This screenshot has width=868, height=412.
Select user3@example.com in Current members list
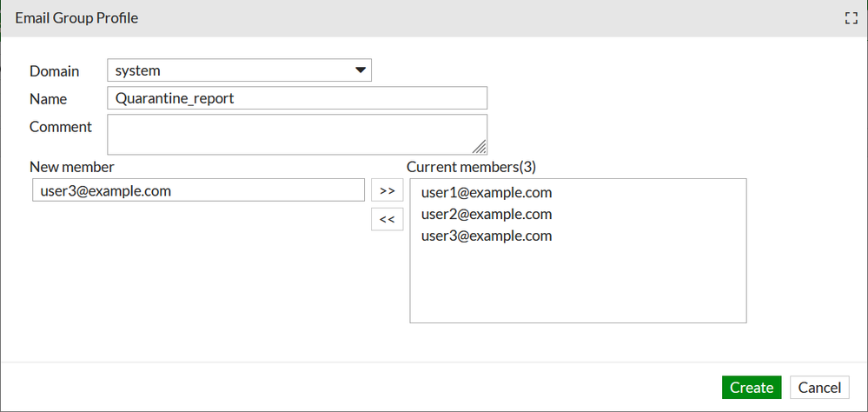486,236
